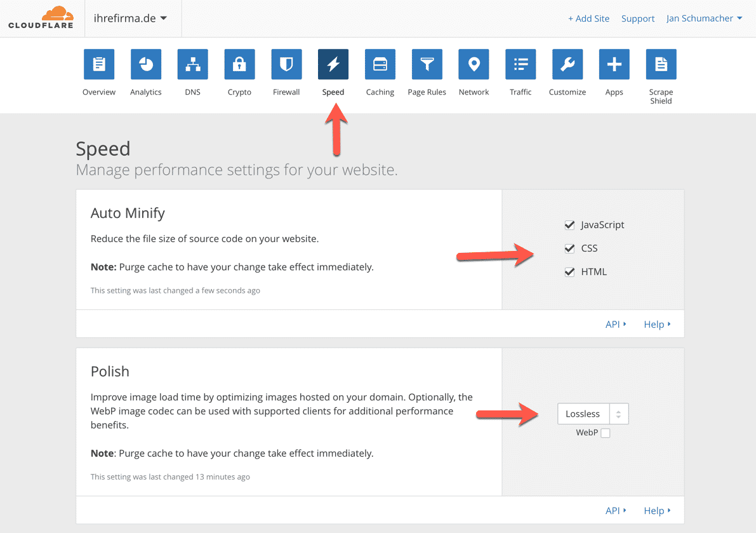Viewport: 756px width, 533px height.
Task: Open Jan Schumacher account menu
Action: (704, 18)
